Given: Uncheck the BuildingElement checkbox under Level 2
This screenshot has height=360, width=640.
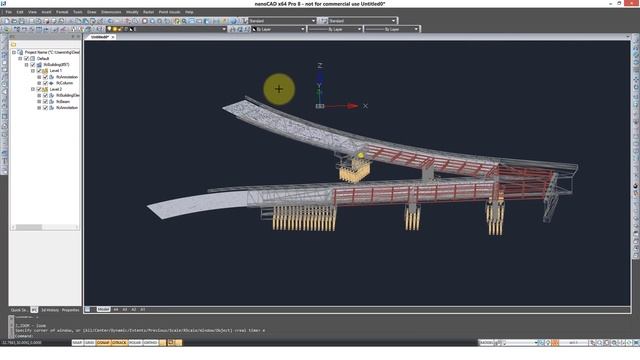Looking at the screenshot, I should 46,95.
